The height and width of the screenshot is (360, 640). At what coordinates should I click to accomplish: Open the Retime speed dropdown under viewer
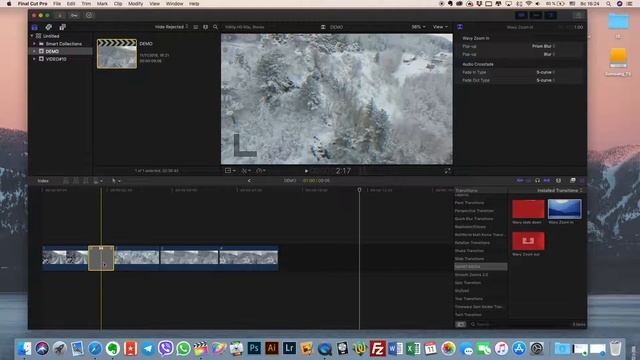(261, 171)
